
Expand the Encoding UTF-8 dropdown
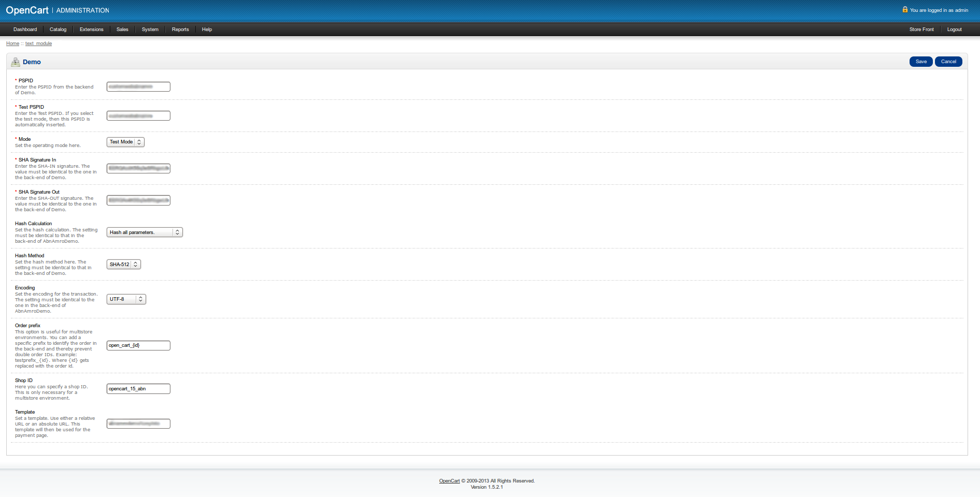coord(126,299)
